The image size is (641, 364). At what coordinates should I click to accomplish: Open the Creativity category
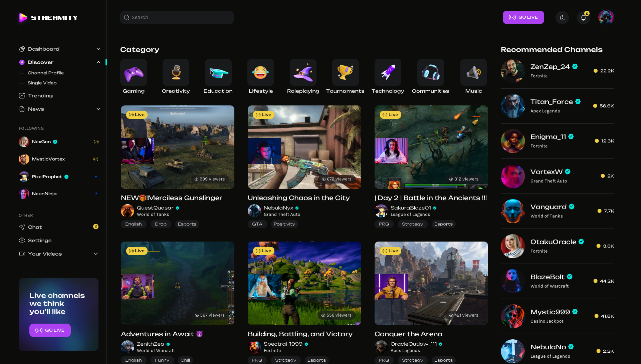176,72
